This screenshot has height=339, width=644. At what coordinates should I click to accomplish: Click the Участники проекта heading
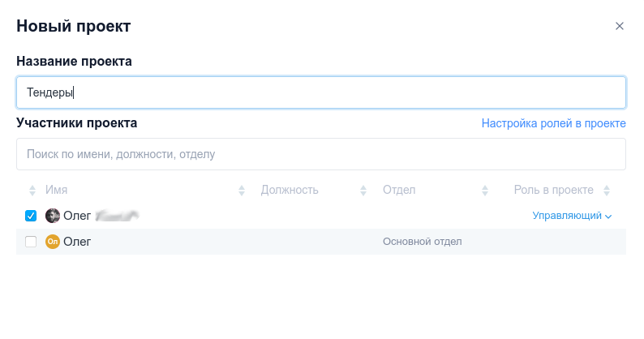pyautogui.click(x=77, y=122)
